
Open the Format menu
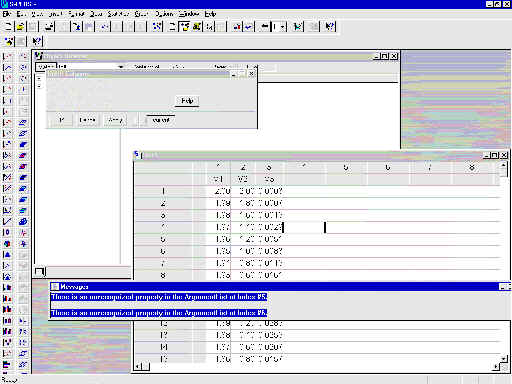[76, 14]
